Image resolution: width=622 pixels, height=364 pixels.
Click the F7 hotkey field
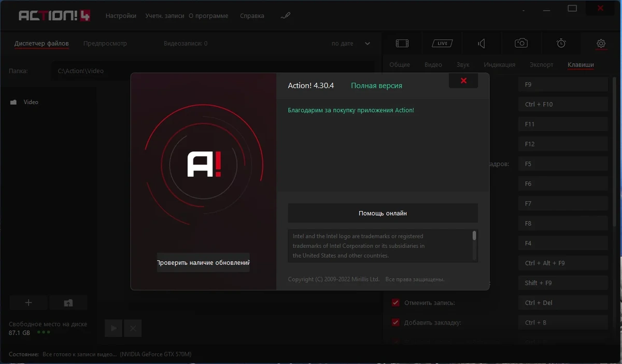point(563,203)
